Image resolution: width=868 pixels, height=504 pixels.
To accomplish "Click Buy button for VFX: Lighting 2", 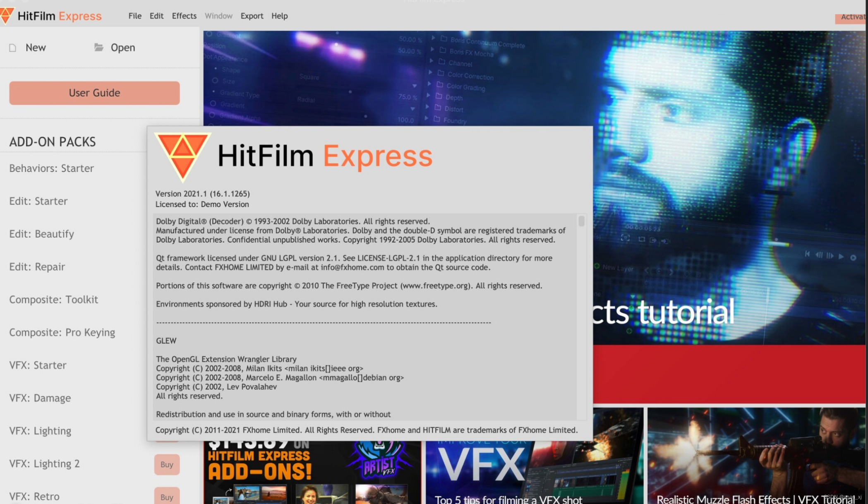I will point(167,464).
